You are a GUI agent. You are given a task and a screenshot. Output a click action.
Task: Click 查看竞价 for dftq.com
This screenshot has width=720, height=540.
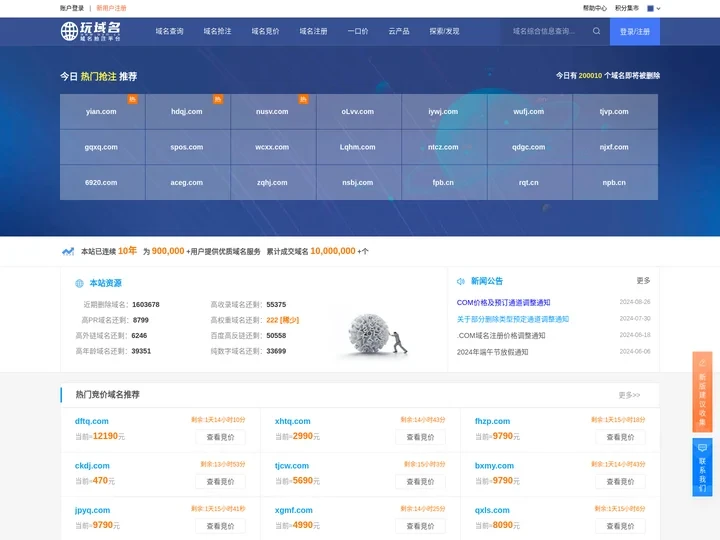click(220, 437)
